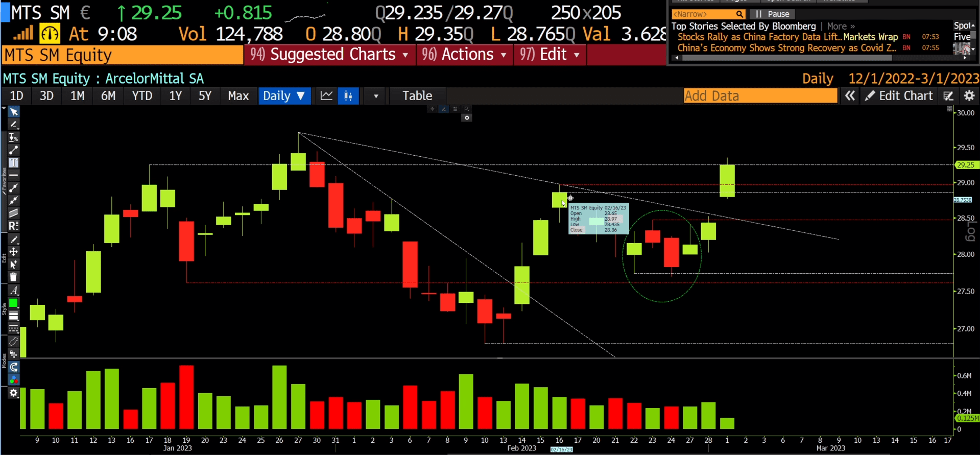Click the annotate chart icon next to Edit Chart
This screenshot has height=455, width=980.
948,96
